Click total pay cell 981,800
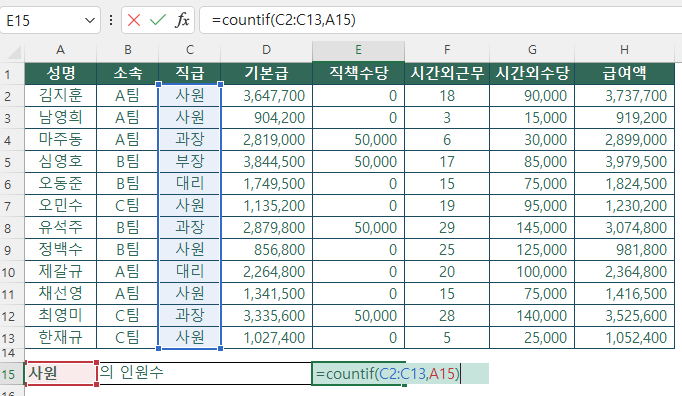682x396 pixels. tap(624, 250)
